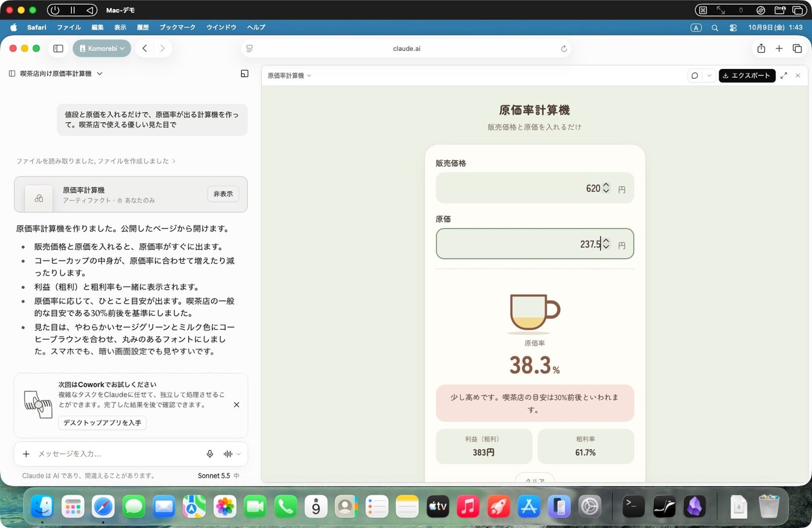Open the Safari share icon
This screenshot has width=812, height=528.
[761, 48]
